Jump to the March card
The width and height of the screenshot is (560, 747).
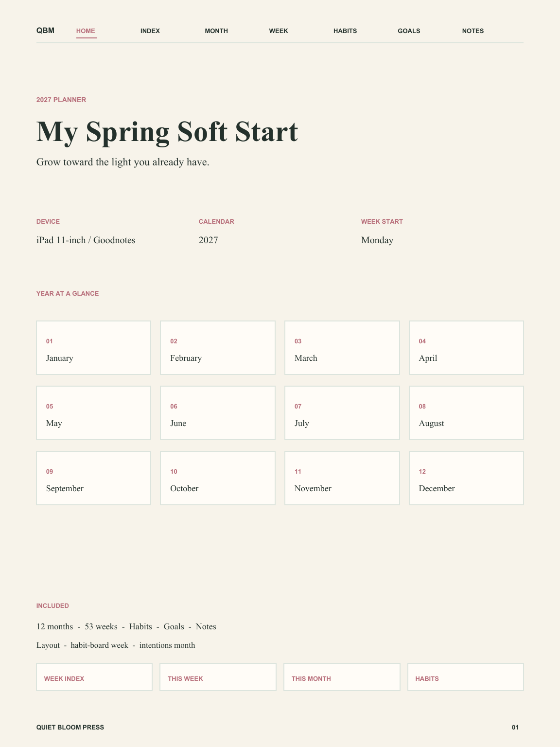point(342,348)
